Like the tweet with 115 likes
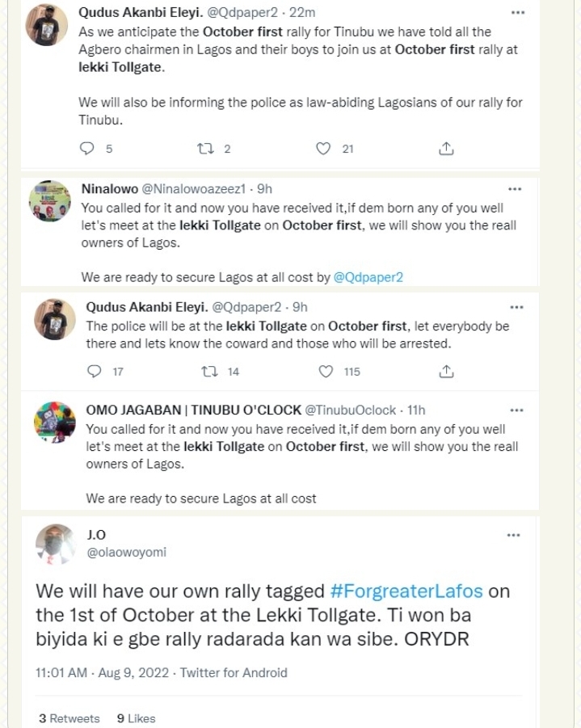 tap(326, 372)
